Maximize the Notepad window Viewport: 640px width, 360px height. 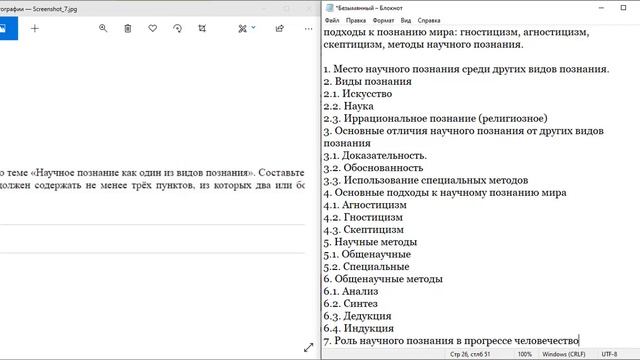(x=623, y=8)
